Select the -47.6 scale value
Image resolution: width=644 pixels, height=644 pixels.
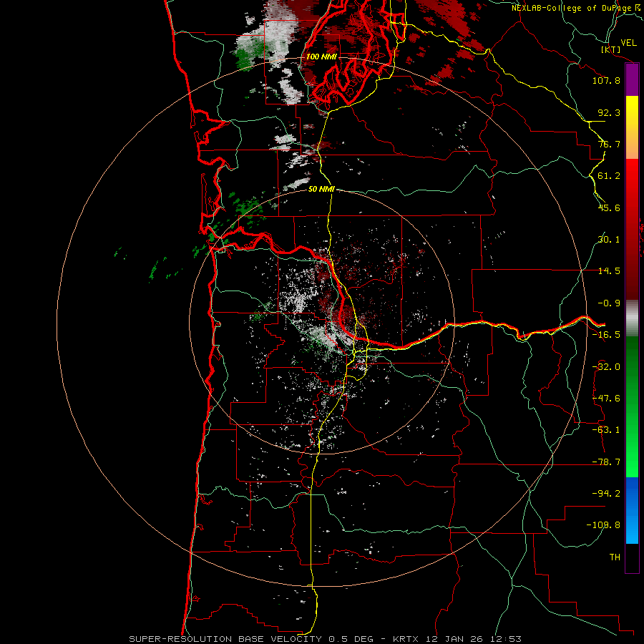606,399
